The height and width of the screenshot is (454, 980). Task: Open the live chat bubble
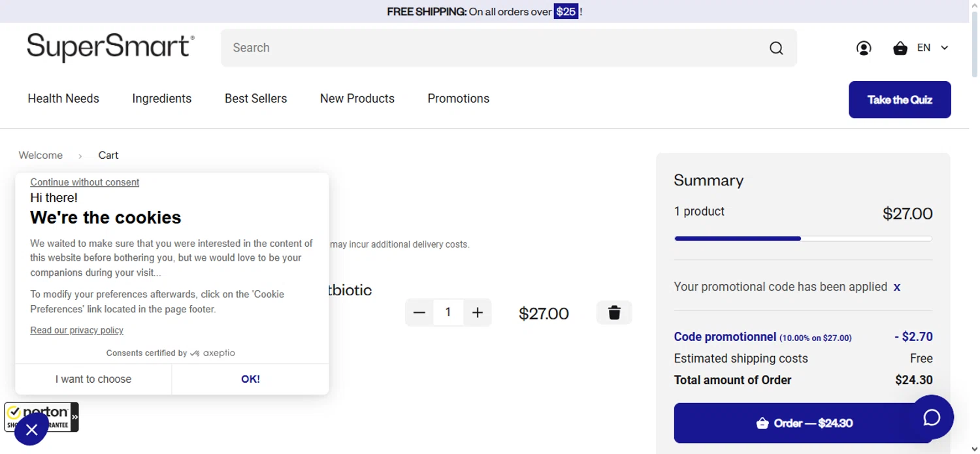[932, 417]
